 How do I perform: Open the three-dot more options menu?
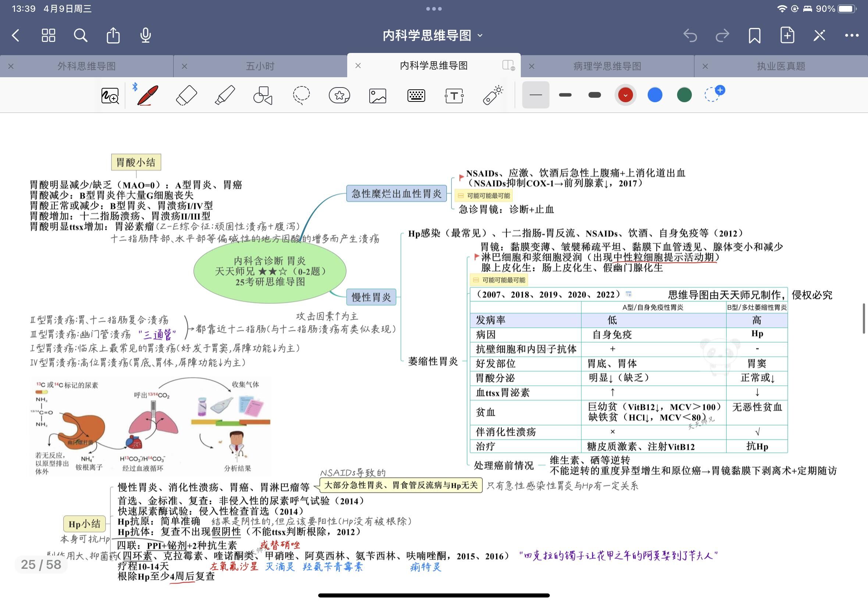[851, 36]
